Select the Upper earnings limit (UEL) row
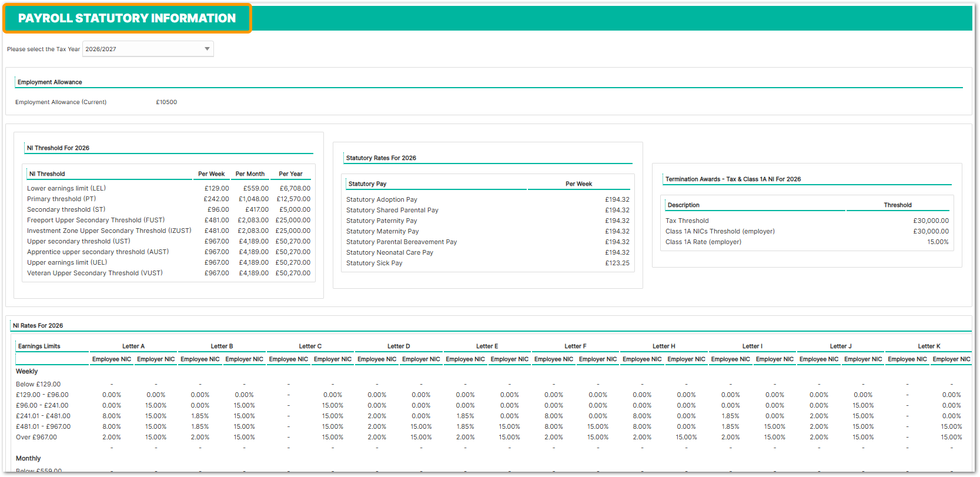This screenshot has width=980, height=477. tap(67, 262)
